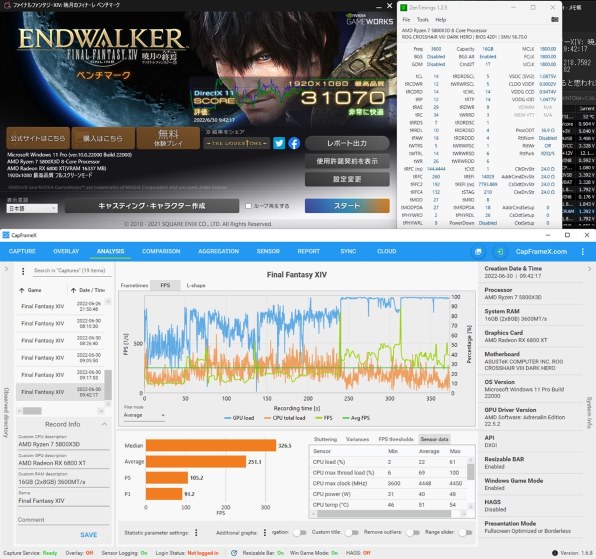Image resolution: width=596 pixels, height=559 pixels.
Task: Click the ZenTimings app title icon
Action: coord(404,7)
